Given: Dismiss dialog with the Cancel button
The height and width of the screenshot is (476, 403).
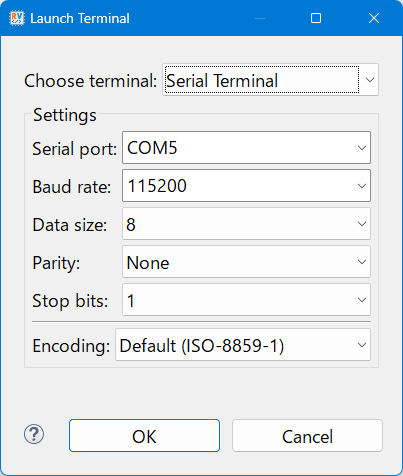Looking at the screenshot, I should (307, 436).
